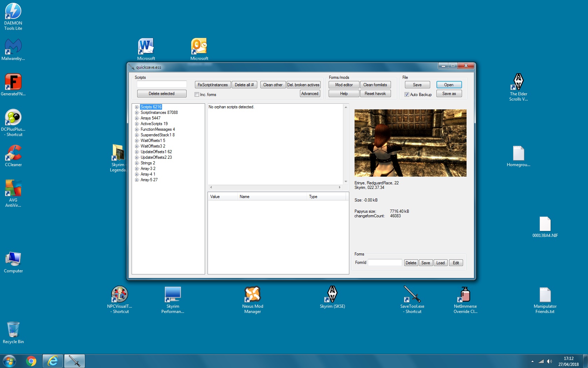Expand the Arrays 5447 tree node

click(137, 118)
